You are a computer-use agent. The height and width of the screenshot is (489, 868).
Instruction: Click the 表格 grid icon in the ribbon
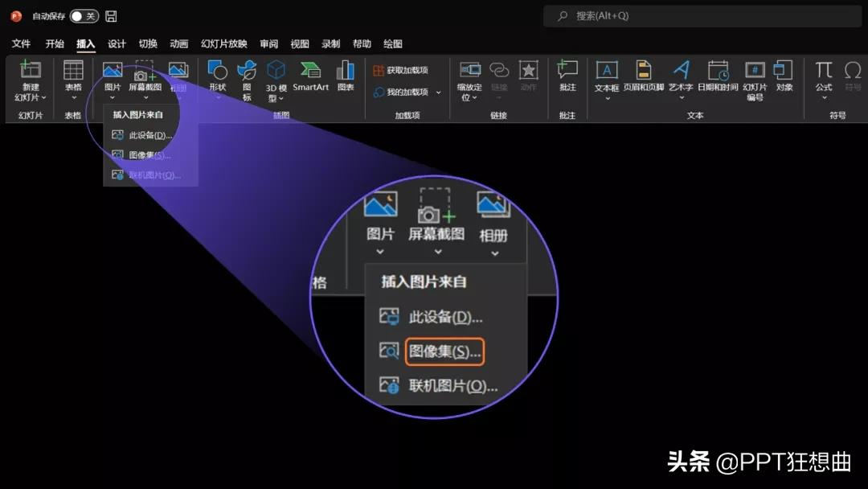click(73, 70)
